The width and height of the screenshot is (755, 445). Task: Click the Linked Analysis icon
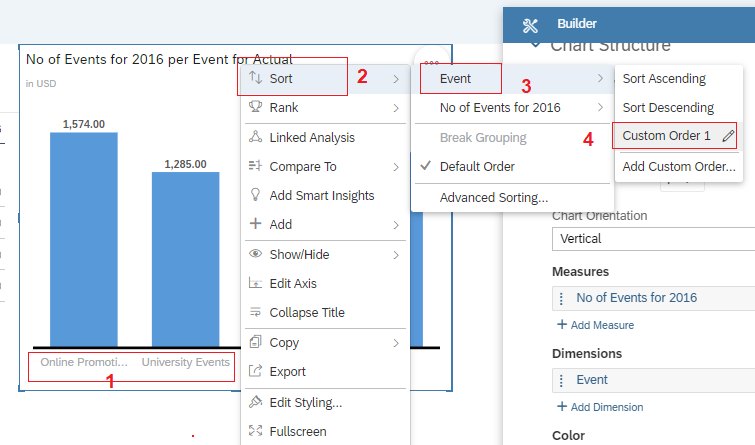(x=255, y=138)
